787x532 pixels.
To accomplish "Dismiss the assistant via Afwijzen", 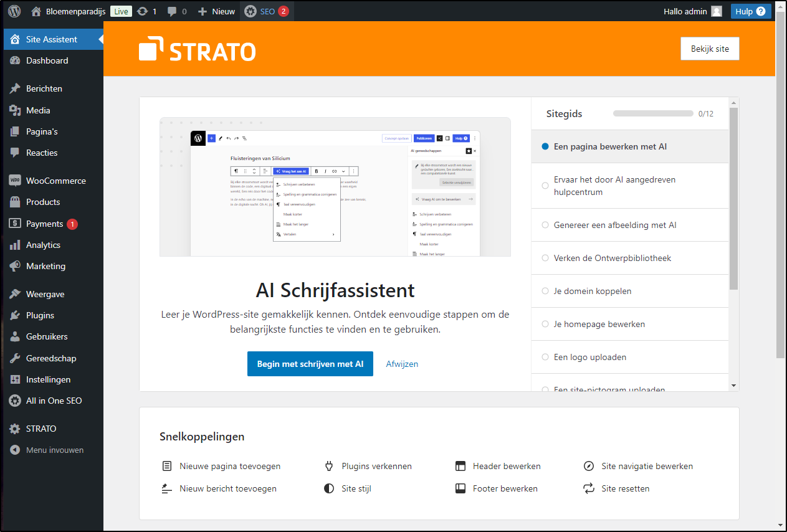I will click(x=402, y=364).
